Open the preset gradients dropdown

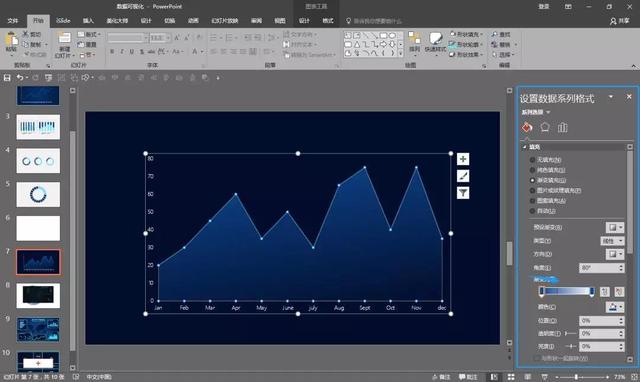(615, 227)
